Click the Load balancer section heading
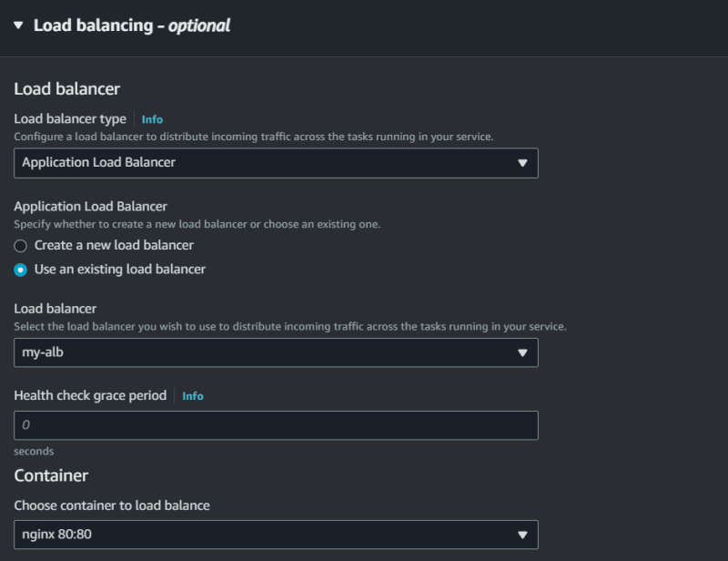The height and width of the screenshot is (561, 728). [66, 88]
